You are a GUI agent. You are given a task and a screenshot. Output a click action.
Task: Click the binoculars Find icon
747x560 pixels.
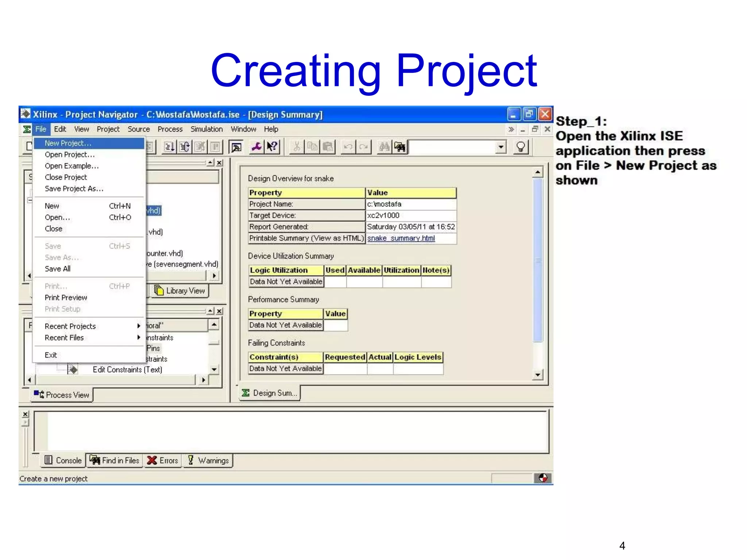384,147
